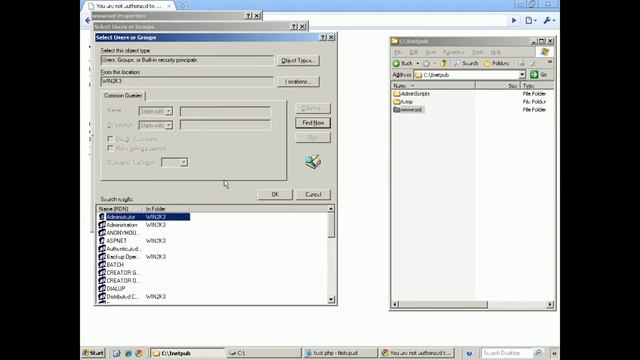
Task: Open the Common Queries tab
Action: coord(123,96)
